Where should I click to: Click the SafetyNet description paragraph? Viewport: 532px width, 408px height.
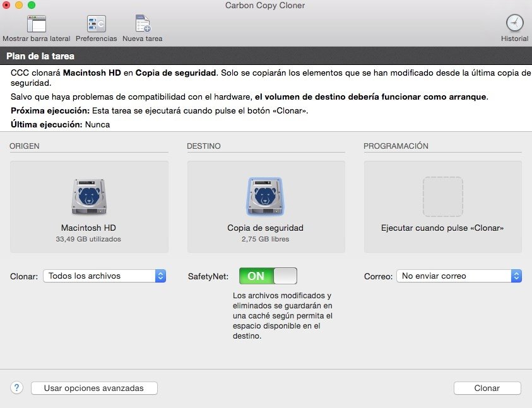pyautogui.click(x=282, y=316)
